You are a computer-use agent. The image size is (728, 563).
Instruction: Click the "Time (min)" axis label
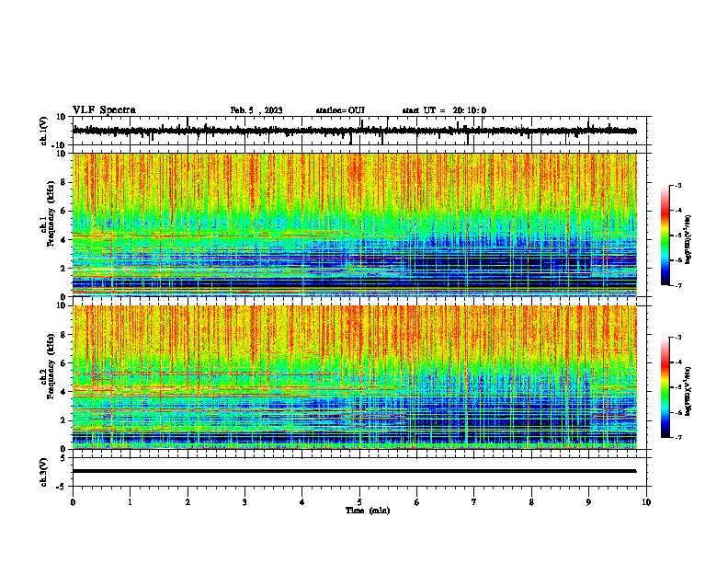click(x=368, y=511)
